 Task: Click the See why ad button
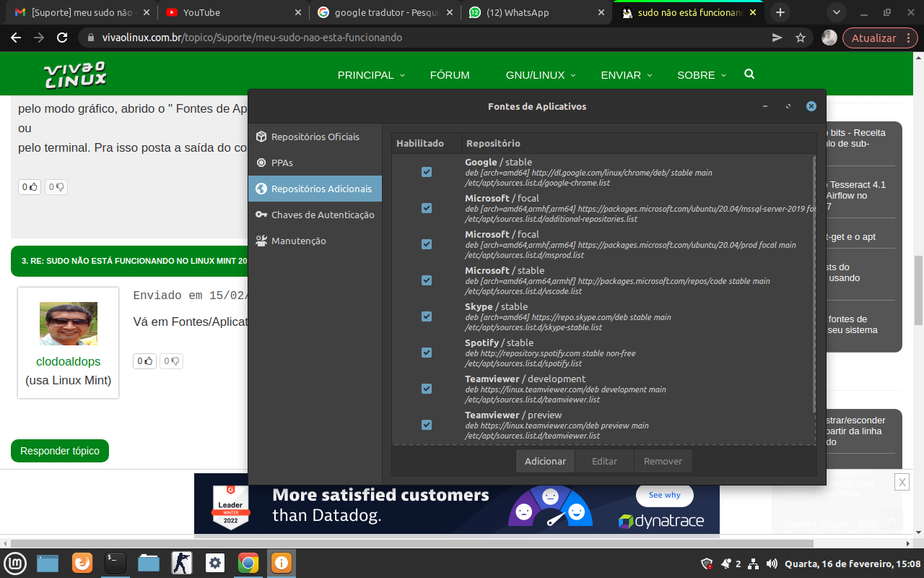[x=664, y=495]
